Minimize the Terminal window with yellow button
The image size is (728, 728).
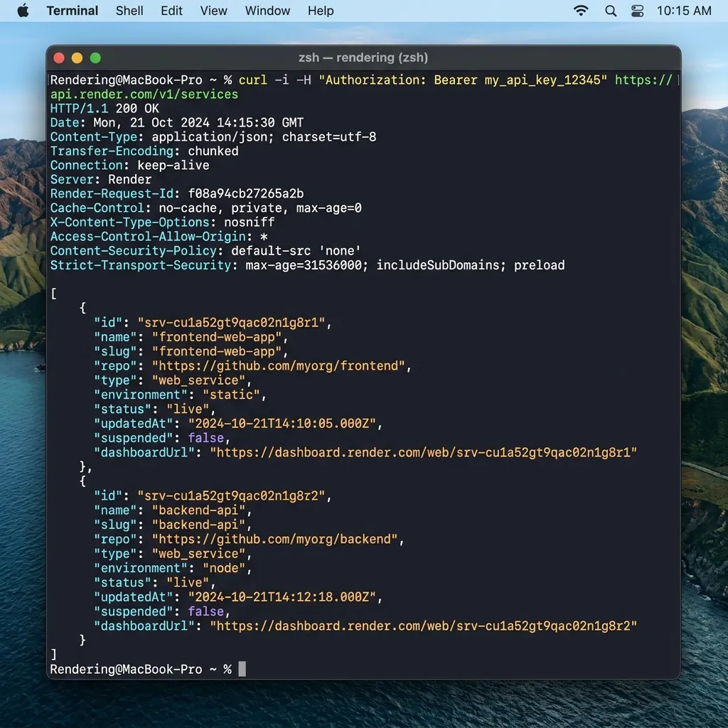[77, 58]
